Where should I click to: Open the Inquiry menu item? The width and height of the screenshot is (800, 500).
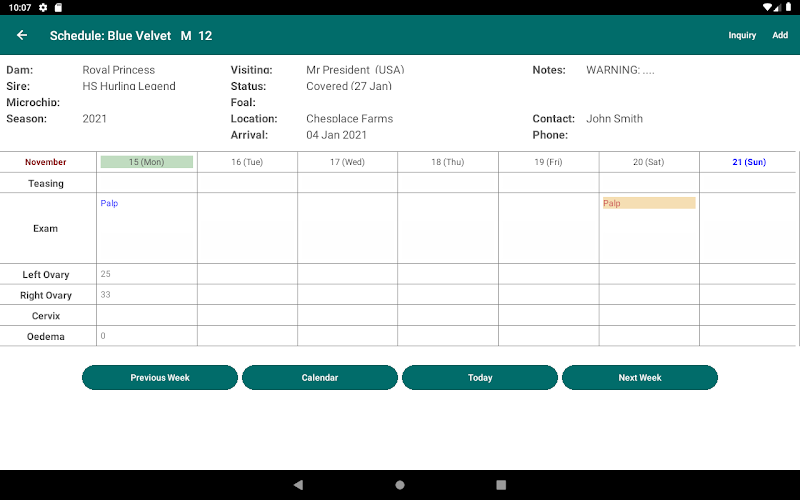pyautogui.click(x=741, y=36)
